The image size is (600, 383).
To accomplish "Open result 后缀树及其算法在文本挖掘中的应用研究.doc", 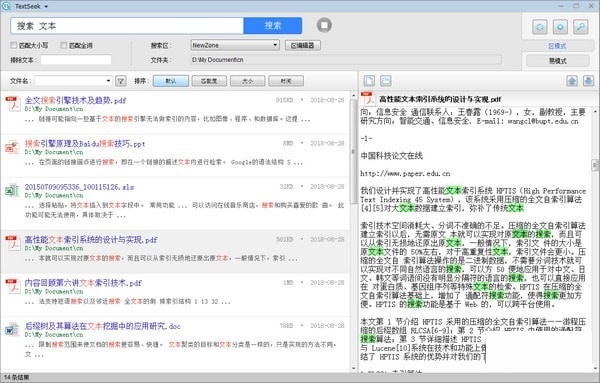I will click(102, 326).
